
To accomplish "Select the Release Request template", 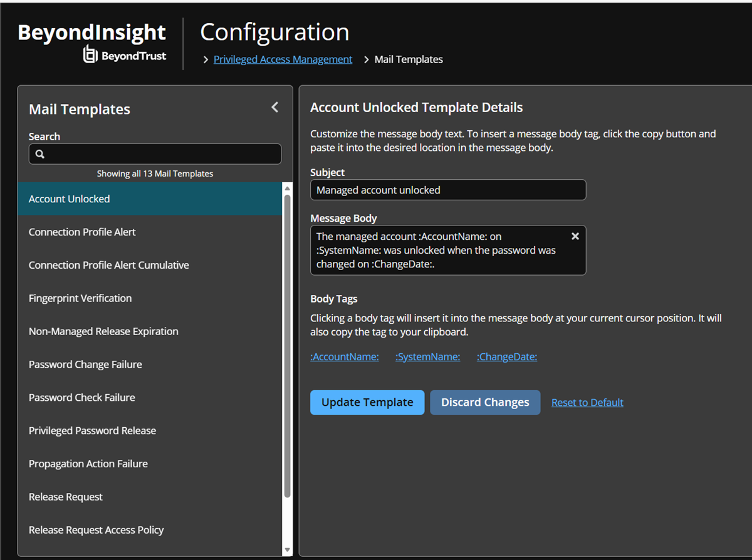I will 150,497.
